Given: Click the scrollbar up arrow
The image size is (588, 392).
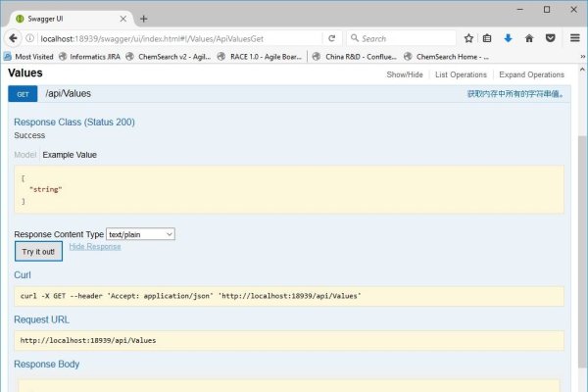Looking at the screenshot, I should coord(582,70).
